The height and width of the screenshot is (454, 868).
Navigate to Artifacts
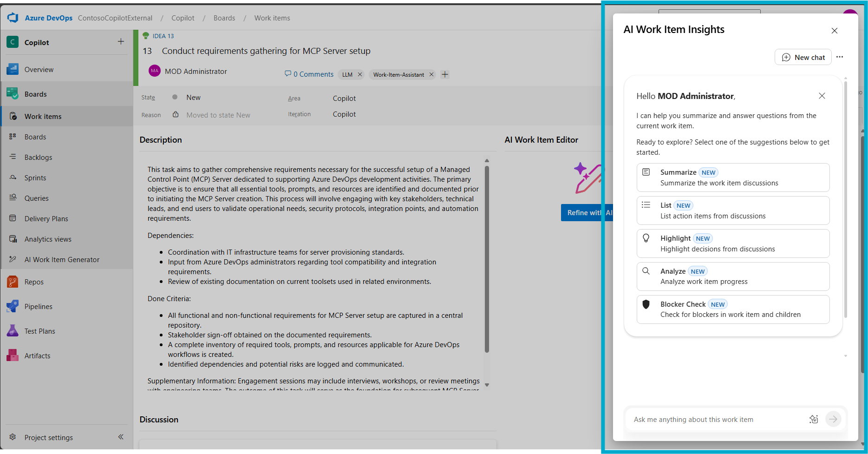point(38,355)
